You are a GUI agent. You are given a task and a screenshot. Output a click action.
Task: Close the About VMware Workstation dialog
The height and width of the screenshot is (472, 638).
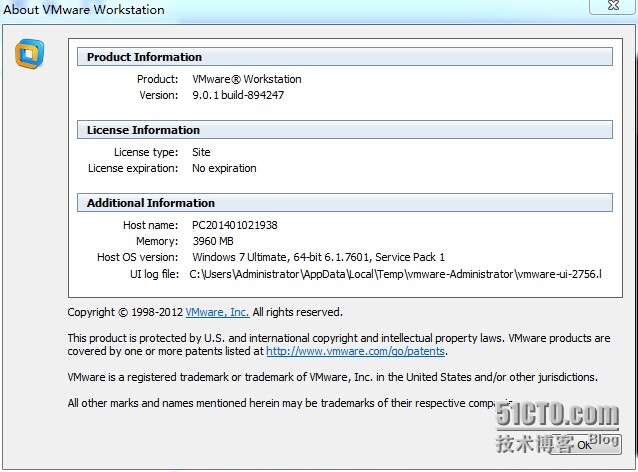coord(613,6)
